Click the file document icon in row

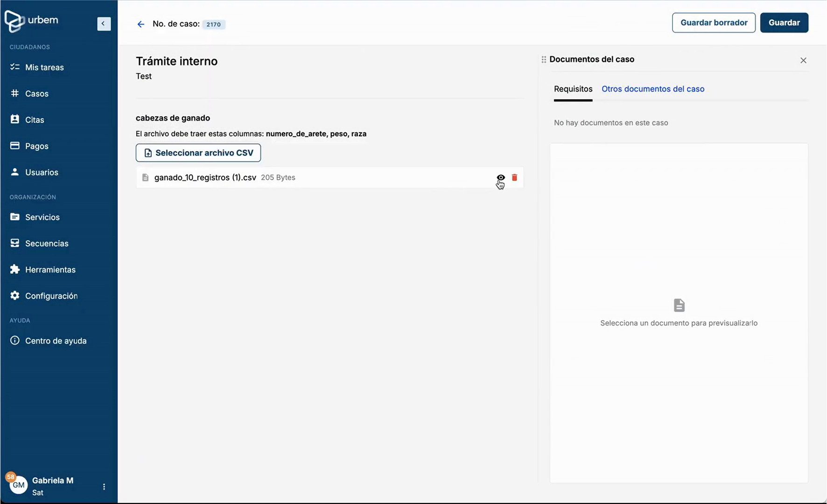click(x=145, y=177)
